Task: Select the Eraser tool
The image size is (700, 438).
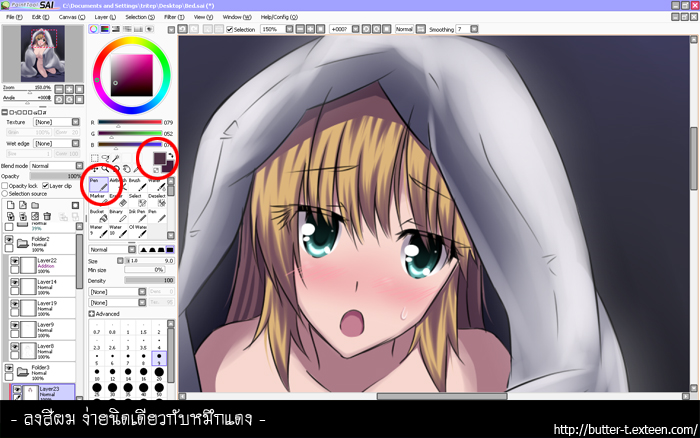Action: click(117, 201)
